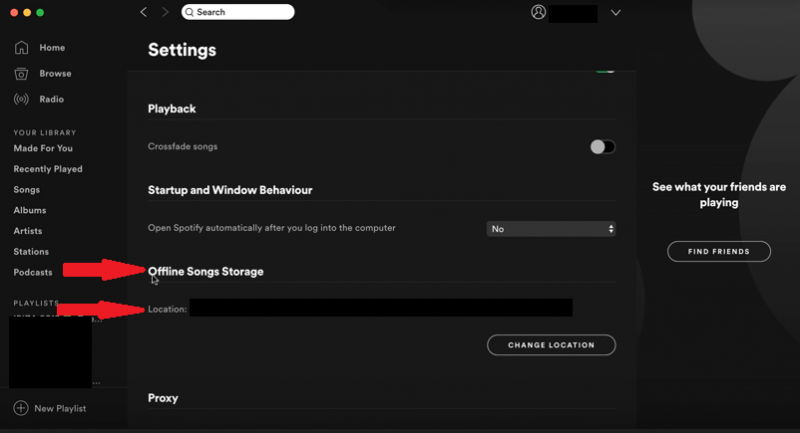
Task: Click the offline storage Location field
Action: 381,308
